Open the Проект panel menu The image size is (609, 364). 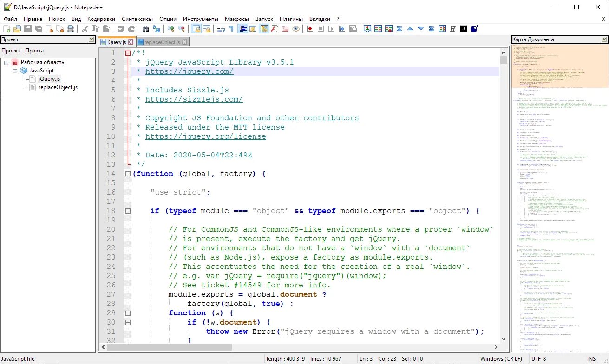point(11,51)
